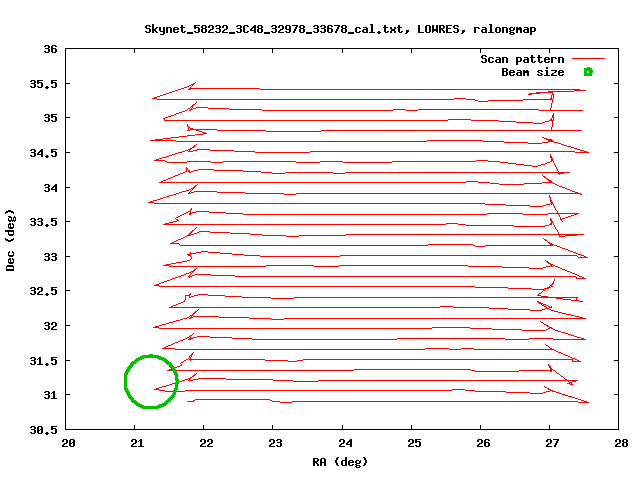
Task: Click the 'Beam size' legend label
Action: (x=533, y=72)
